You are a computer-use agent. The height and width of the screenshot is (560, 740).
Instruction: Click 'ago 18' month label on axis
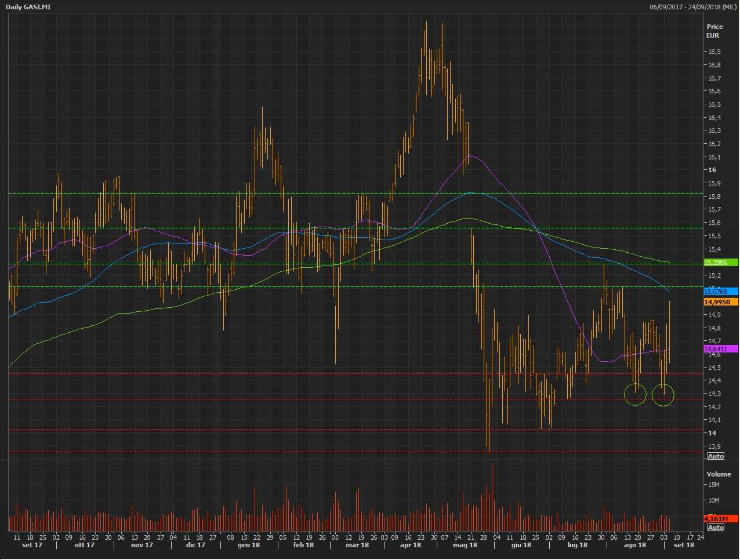coord(634,545)
